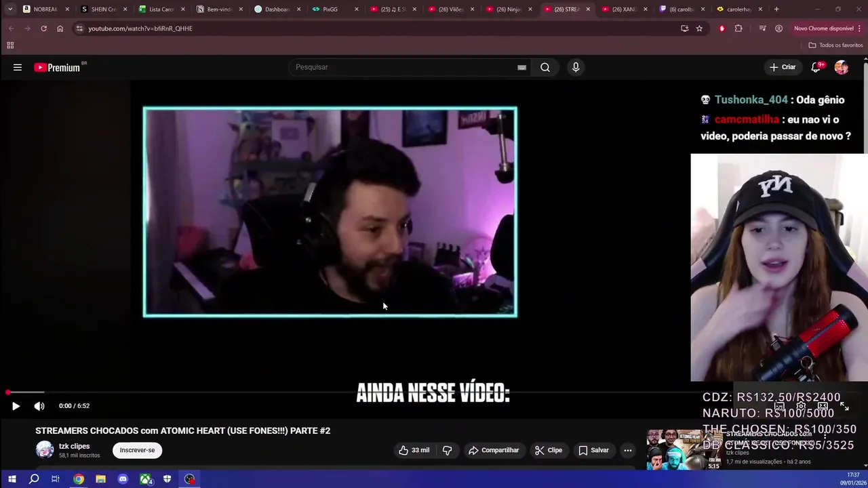Viewport: 868px width, 488px height.
Task: Seek on the video progress bar
Action: click(x=434, y=392)
